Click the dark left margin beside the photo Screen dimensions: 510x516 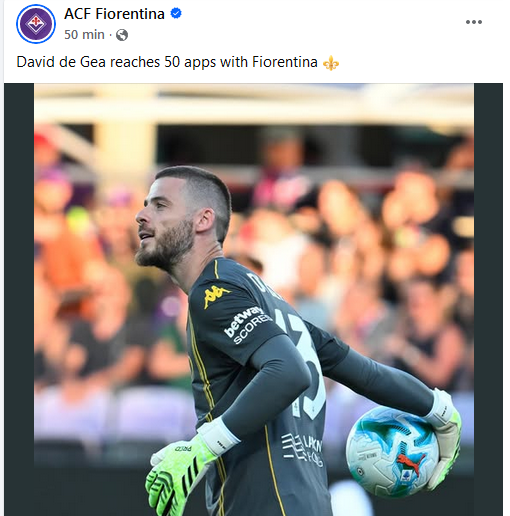pos(19,299)
